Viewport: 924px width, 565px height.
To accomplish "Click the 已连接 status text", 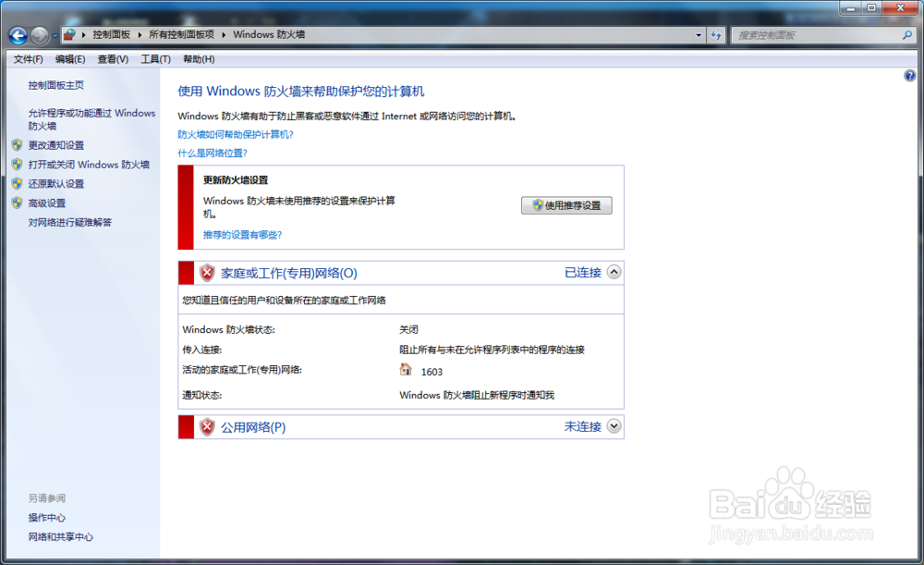I will [x=583, y=273].
